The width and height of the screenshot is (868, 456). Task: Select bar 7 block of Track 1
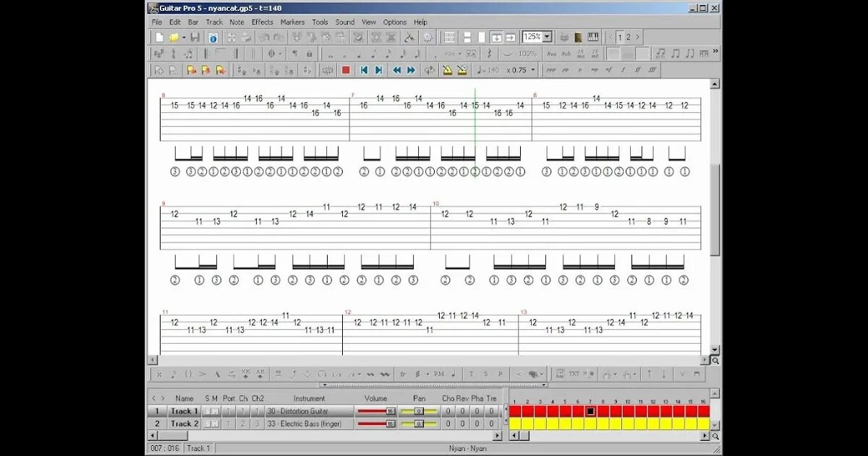coord(591,411)
